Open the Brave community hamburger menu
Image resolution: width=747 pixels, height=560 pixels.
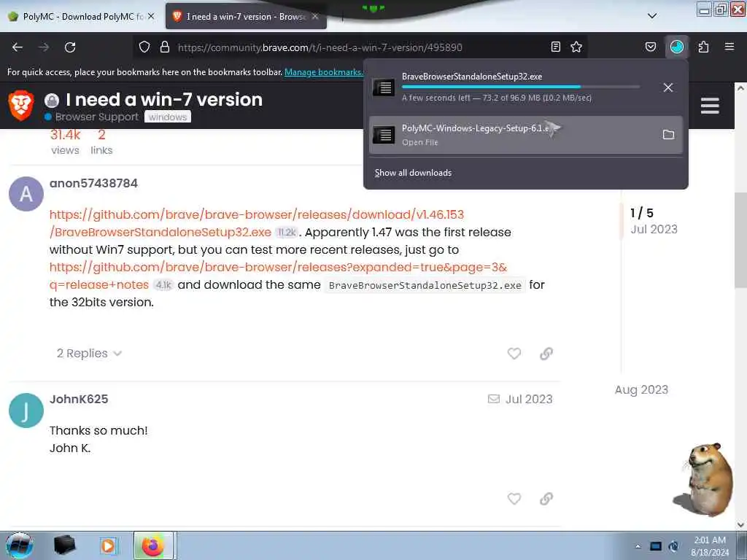(x=710, y=106)
